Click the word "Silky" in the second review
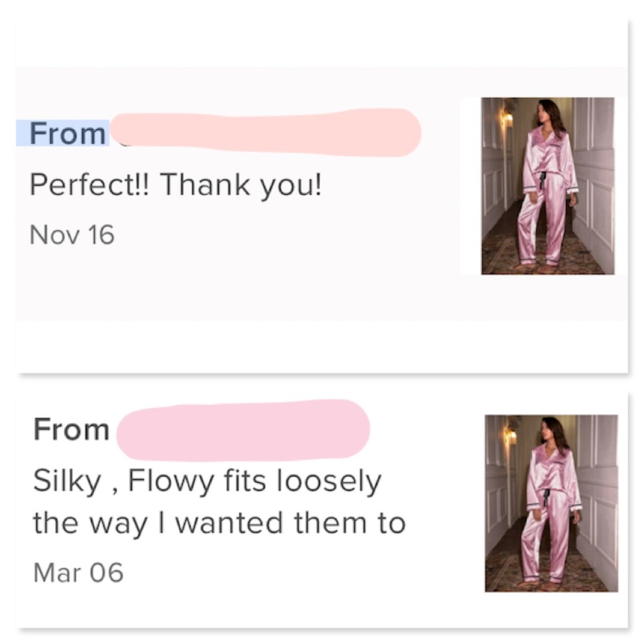Image resolution: width=644 pixels, height=644 pixels. point(64,482)
